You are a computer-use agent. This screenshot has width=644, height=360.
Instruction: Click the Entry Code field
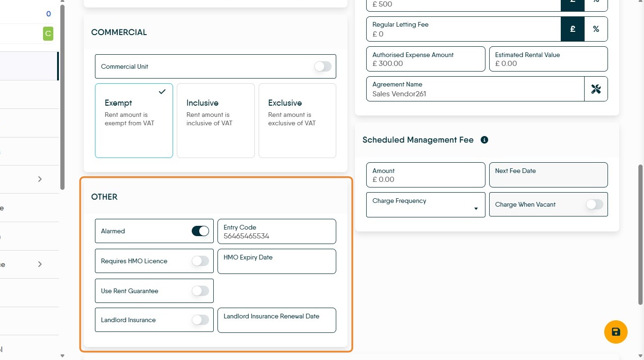coord(277,231)
